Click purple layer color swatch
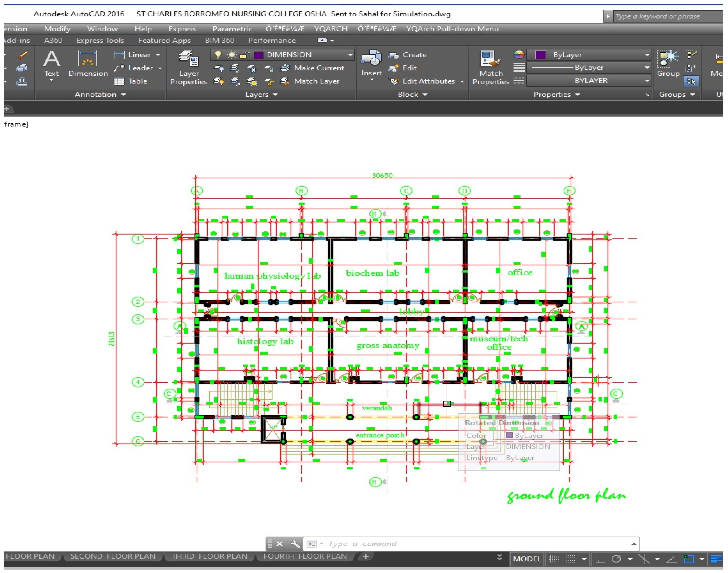This screenshot has height=573, width=728. coord(258,55)
